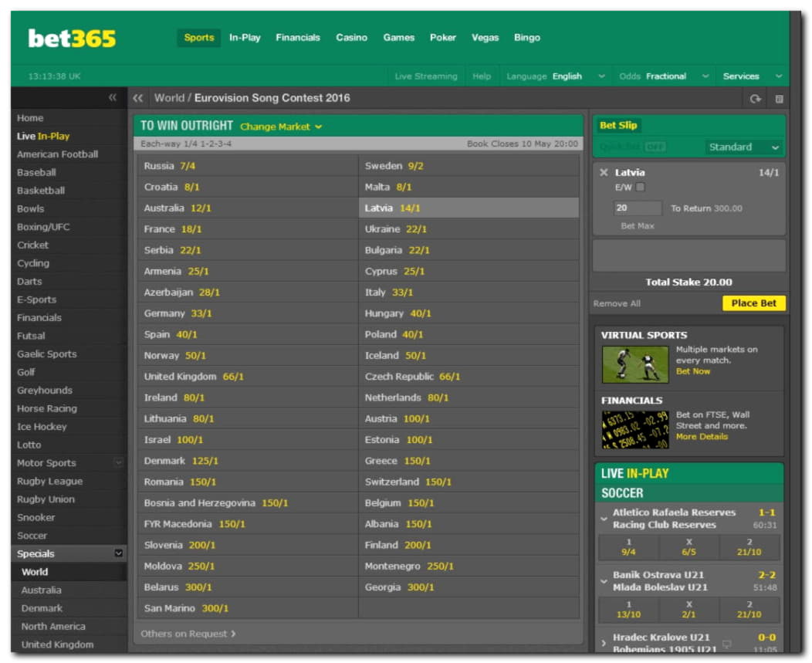
Task: Open the Help link
Action: tap(482, 76)
